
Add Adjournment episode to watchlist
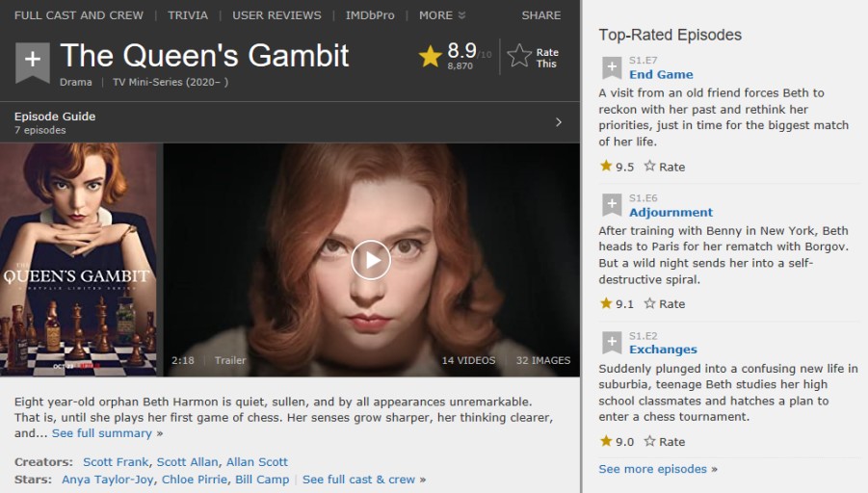[x=612, y=205]
